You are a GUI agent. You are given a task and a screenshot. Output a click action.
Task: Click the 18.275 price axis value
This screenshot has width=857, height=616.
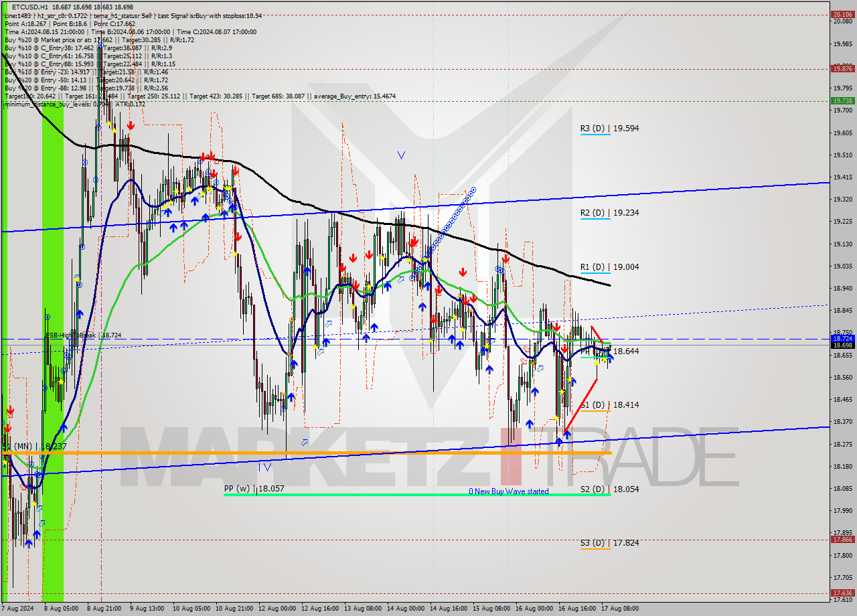[x=843, y=444]
